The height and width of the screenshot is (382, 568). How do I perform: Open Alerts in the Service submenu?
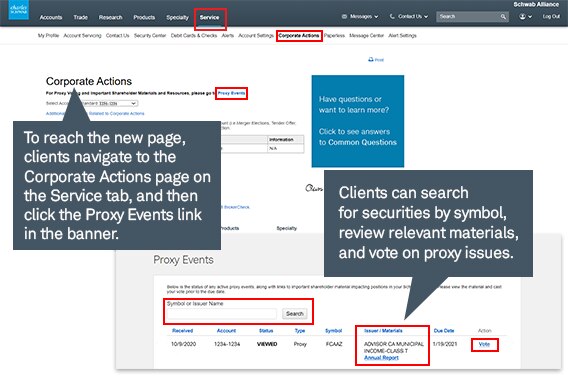[227, 35]
